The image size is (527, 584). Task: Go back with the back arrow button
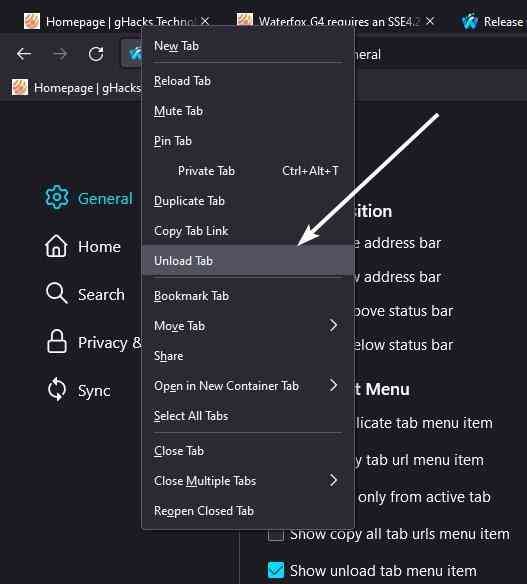[24, 54]
